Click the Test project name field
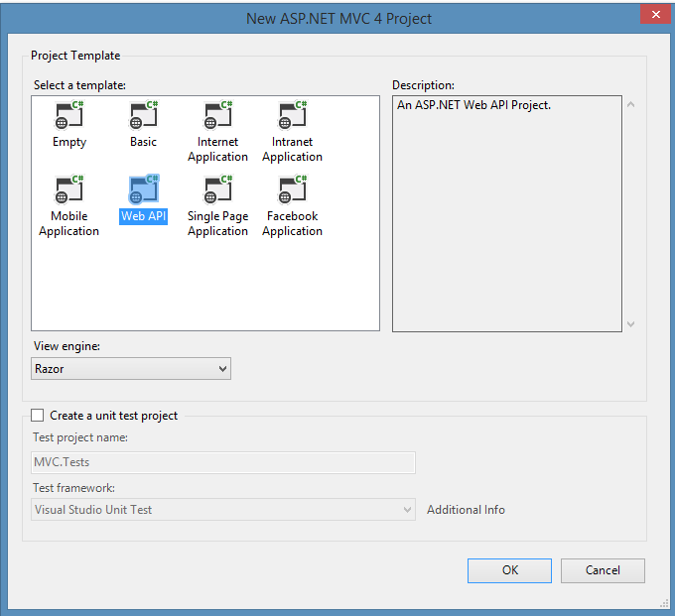Viewport: 675px width, 616px height. tap(223, 461)
